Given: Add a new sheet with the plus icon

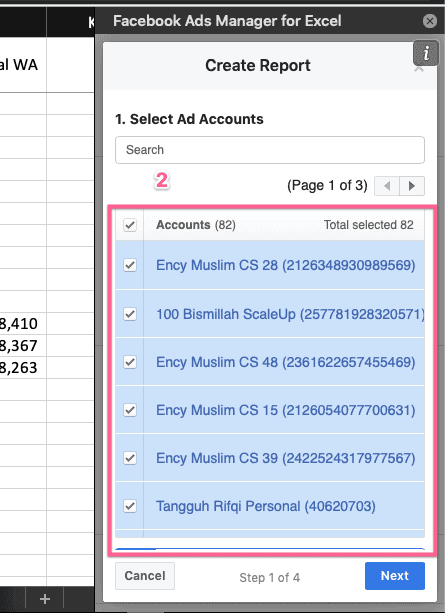Looking at the screenshot, I should click(45, 599).
